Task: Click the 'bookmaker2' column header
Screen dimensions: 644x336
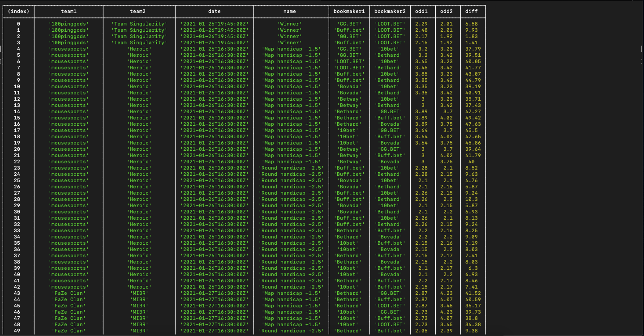Action: [x=390, y=11]
